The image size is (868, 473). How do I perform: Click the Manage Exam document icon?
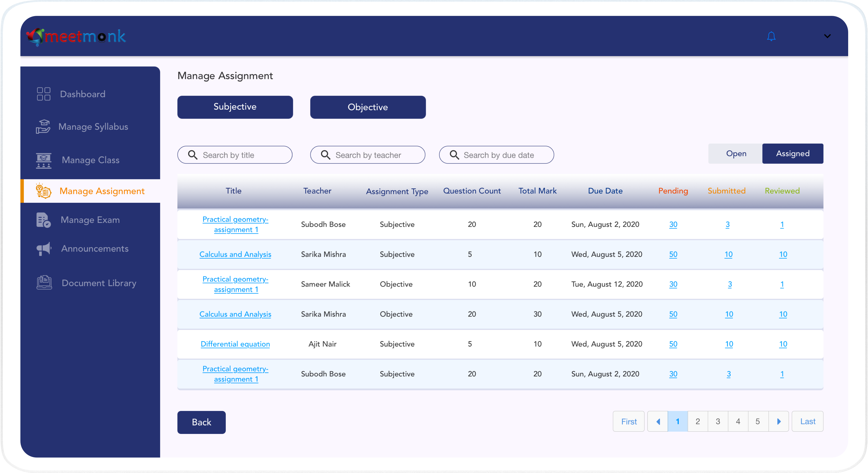[43, 220]
